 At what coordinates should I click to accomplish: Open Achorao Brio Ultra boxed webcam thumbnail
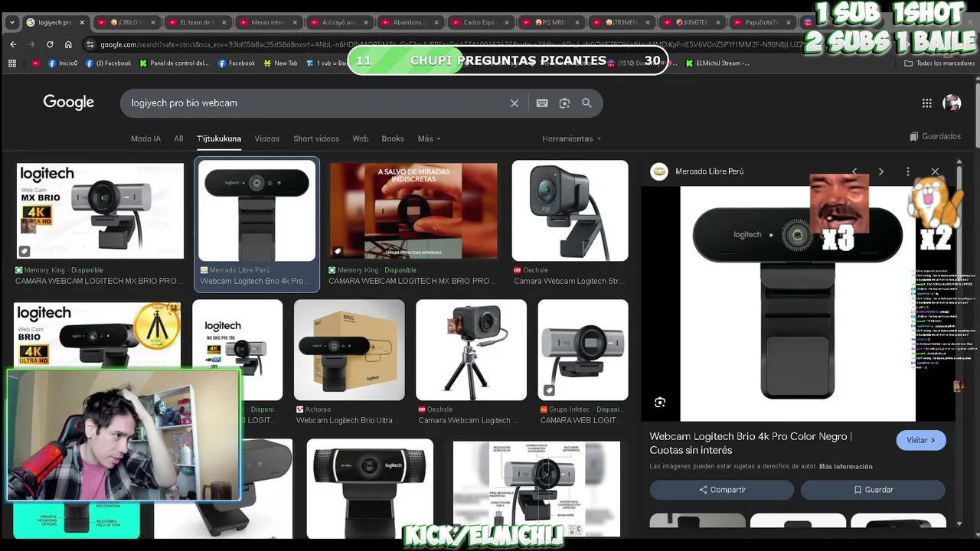point(349,350)
